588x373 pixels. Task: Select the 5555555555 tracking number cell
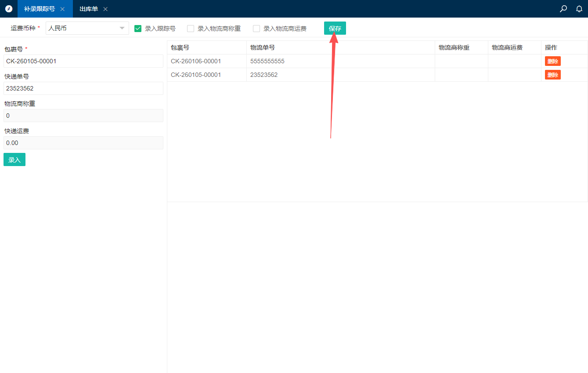[267, 61]
